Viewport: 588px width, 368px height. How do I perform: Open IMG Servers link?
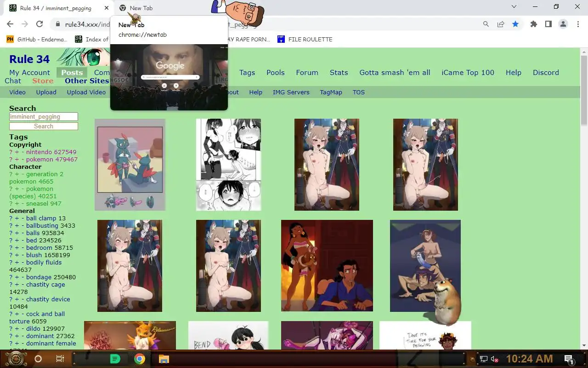(x=291, y=92)
